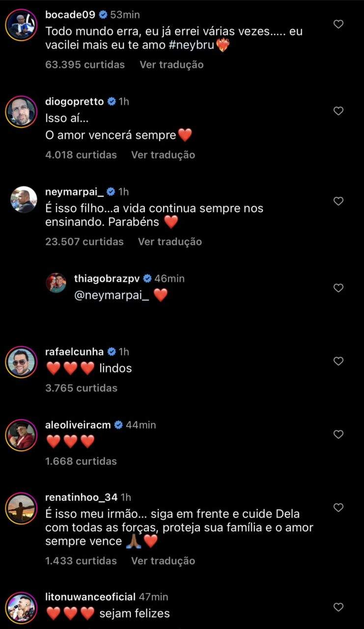Like renatinhoo_34's comment
The width and height of the screenshot is (364, 629).
[x=338, y=507]
